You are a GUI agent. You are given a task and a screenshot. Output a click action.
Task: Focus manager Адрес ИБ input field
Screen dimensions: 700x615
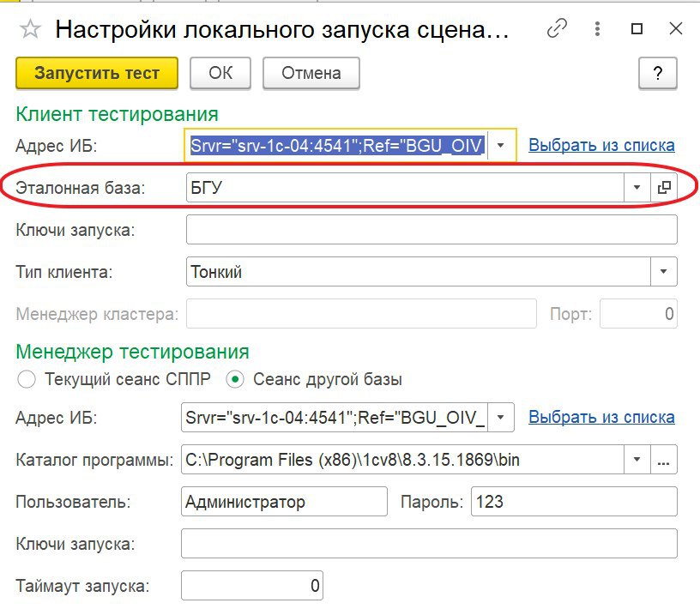[335, 417]
